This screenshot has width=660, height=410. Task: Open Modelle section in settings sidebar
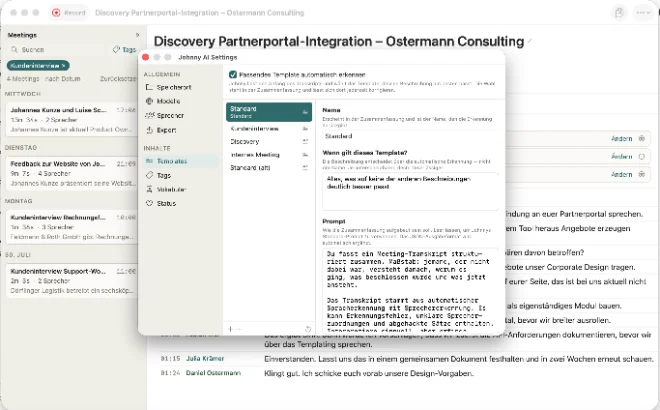pos(181,101)
